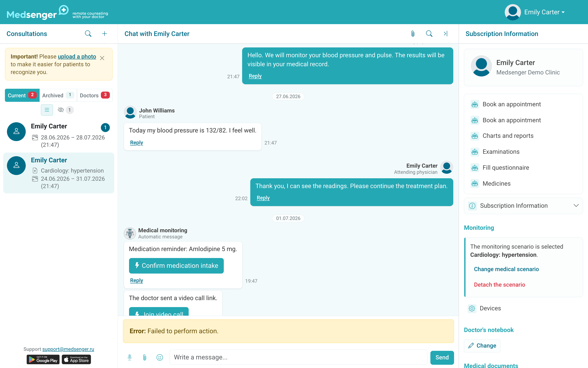The width and height of the screenshot is (588, 368).
Task: Dismiss the upload photo notice
Action: (102, 58)
